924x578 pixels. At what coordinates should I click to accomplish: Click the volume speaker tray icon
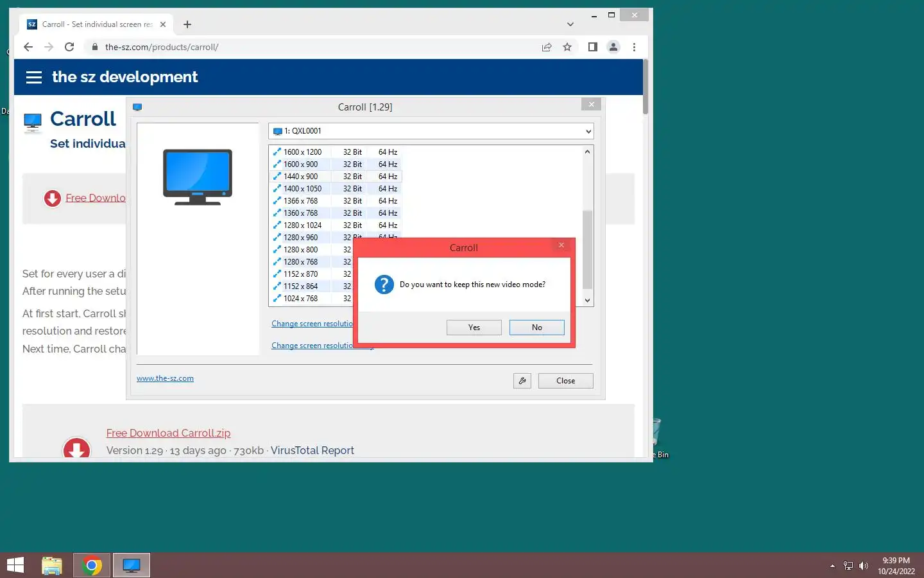coord(864,566)
